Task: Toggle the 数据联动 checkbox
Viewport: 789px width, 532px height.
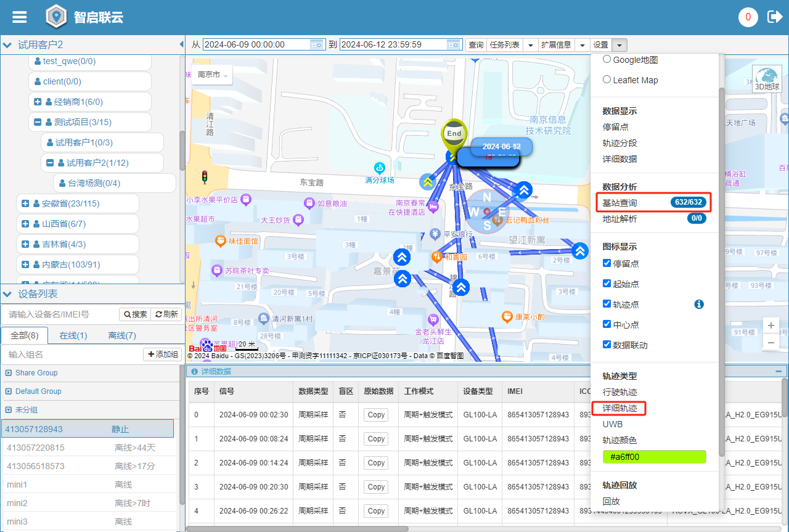Action: pyautogui.click(x=607, y=345)
